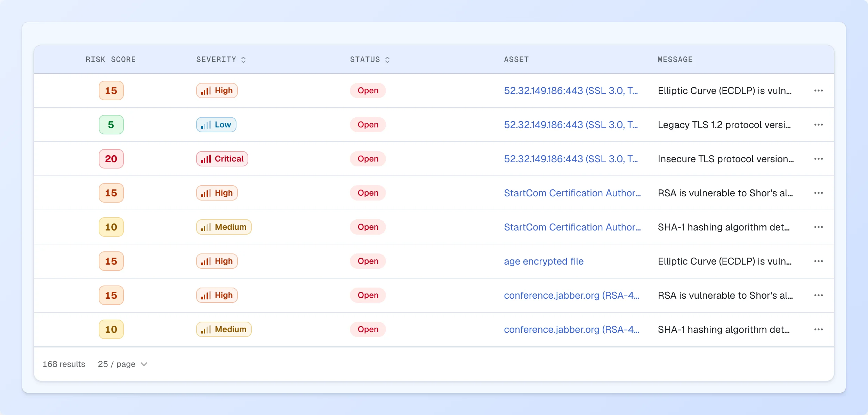Screen dimensions: 868x415
Task: Open the age encrypted file asset link
Action: (544, 261)
